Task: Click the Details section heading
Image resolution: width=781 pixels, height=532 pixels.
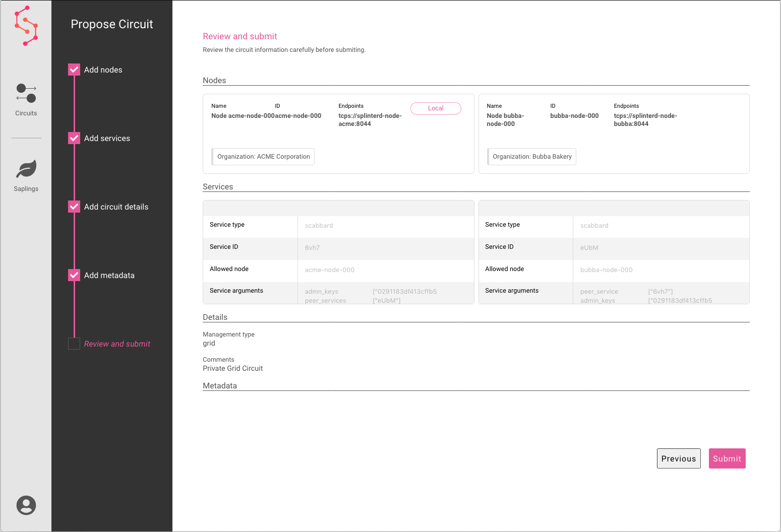Action: [x=215, y=317]
